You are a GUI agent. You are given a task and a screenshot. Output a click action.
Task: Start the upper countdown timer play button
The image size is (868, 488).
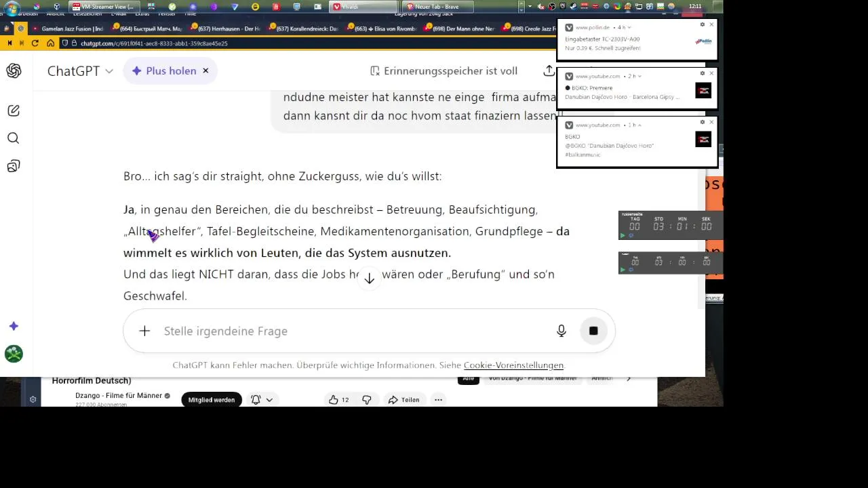623,236
